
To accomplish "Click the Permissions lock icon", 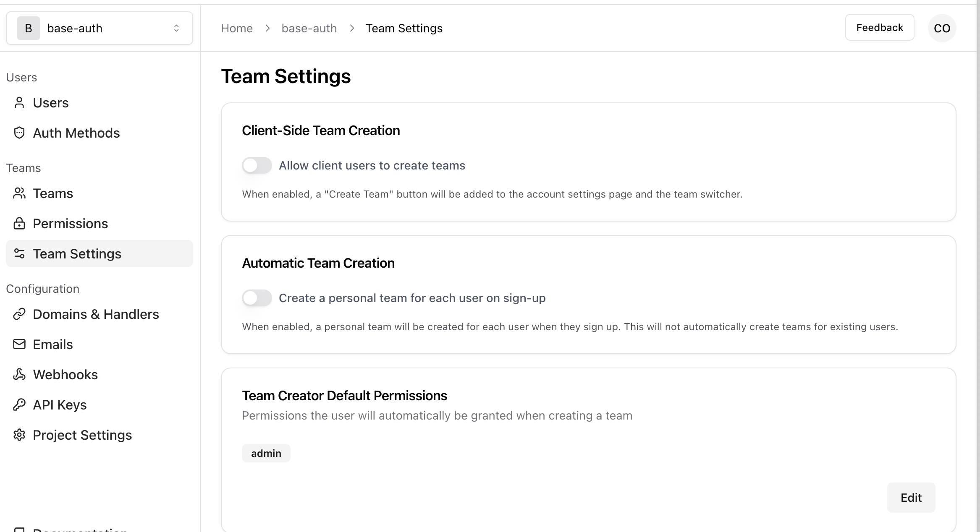I will tap(19, 224).
